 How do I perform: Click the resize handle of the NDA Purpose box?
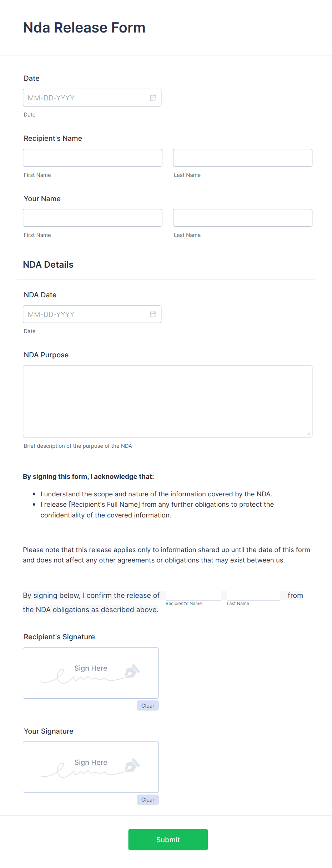308,433
